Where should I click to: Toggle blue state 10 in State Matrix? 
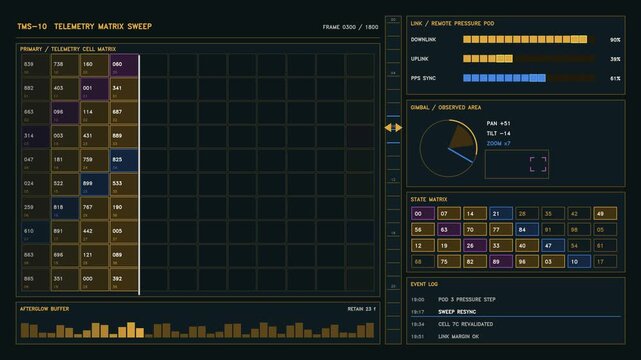(x=579, y=262)
